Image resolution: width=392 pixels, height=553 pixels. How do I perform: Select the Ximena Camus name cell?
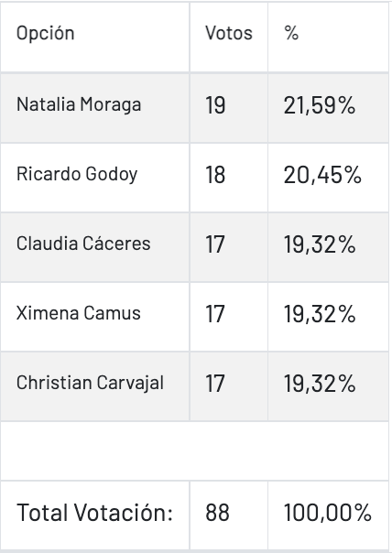(x=95, y=317)
